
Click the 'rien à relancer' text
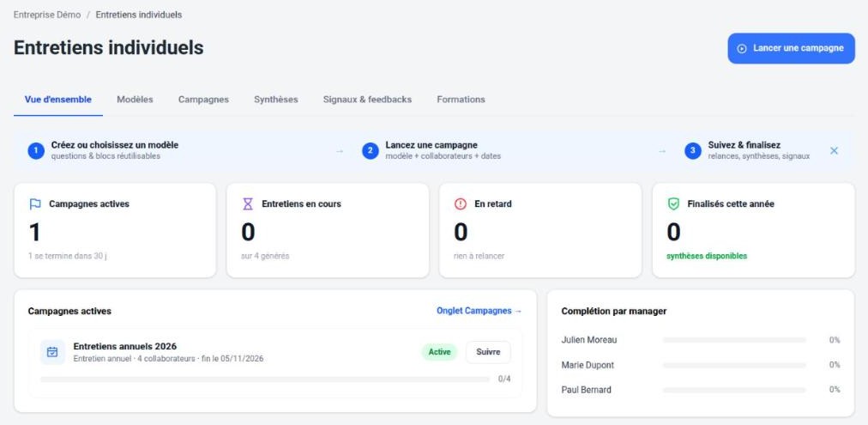pos(479,256)
